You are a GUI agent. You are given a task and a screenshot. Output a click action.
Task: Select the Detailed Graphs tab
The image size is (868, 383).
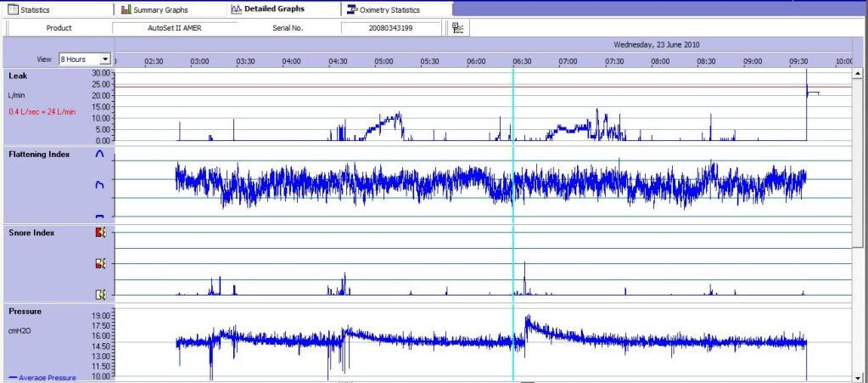(268, 8)
